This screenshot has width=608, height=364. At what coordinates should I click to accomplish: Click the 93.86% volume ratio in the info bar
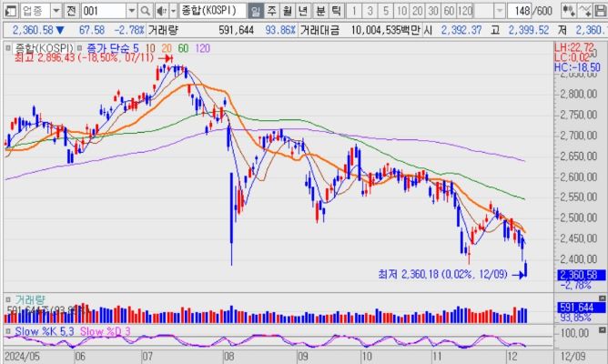280,30
